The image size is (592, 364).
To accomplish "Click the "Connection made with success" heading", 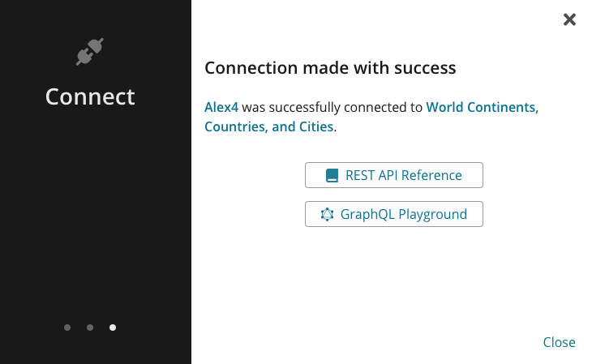I will click(x=330, y=68).
